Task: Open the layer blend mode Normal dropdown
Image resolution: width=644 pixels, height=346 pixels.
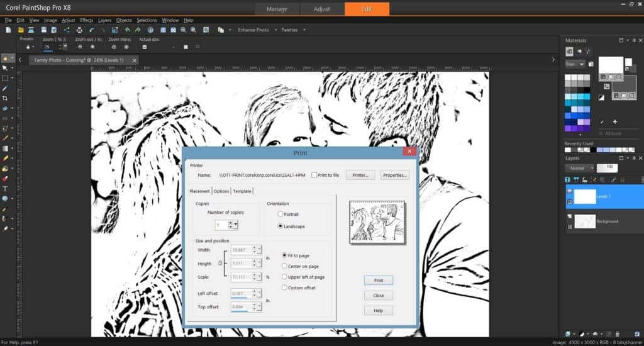Action: pos(577,168)
